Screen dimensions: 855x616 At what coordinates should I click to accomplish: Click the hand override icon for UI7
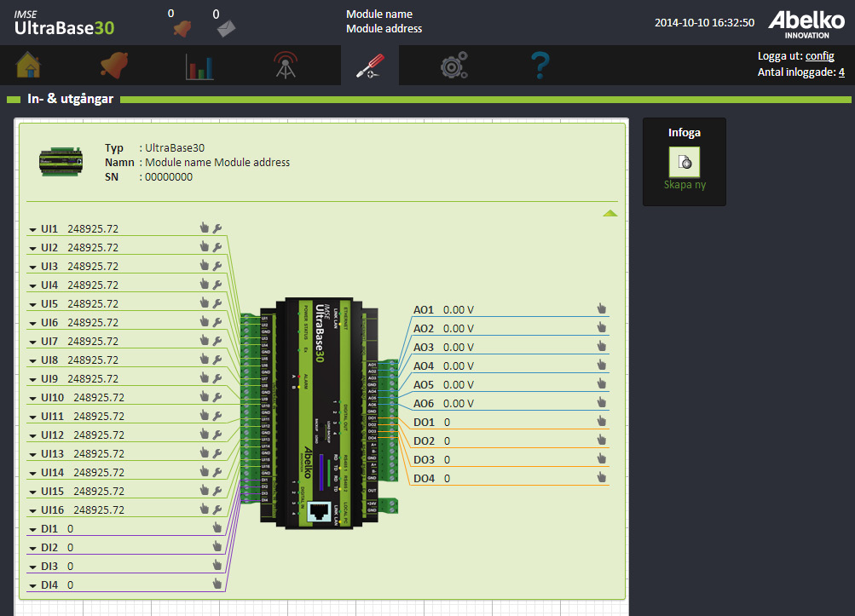[x=205, y=340]
